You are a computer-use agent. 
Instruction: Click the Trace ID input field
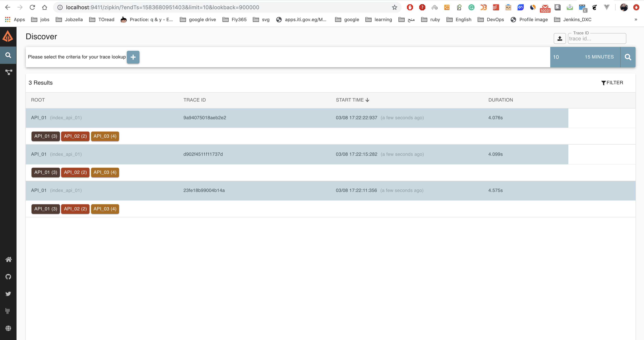(597, 39)
